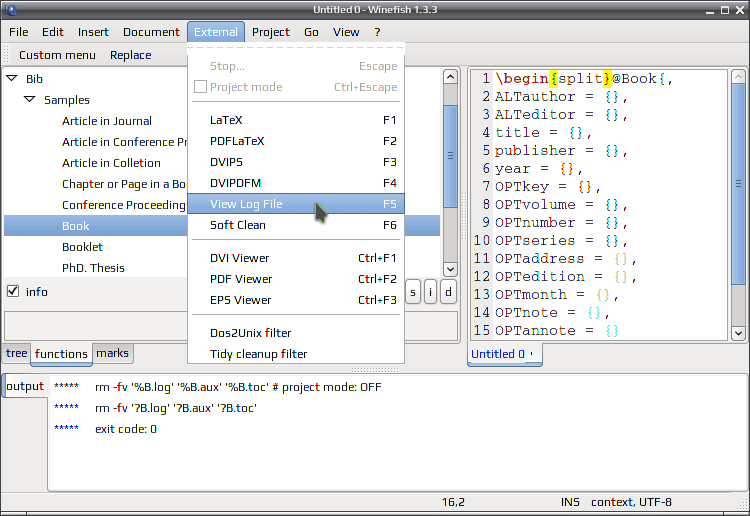Click 'context, UTF-8' in status bar
The height and width of the screenshot is (516, 750).
pyautogui.click(x=631, y=502)
